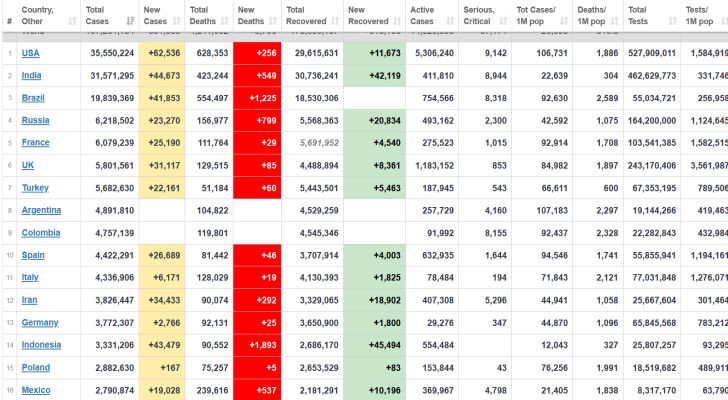Sort by Serious, Critical column arrow

[503, 21]
